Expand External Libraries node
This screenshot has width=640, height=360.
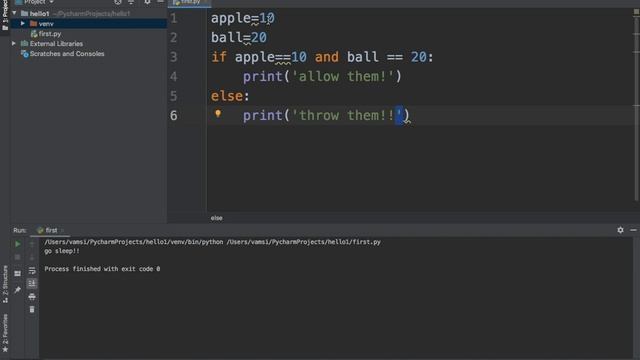(x=14, y=43)
